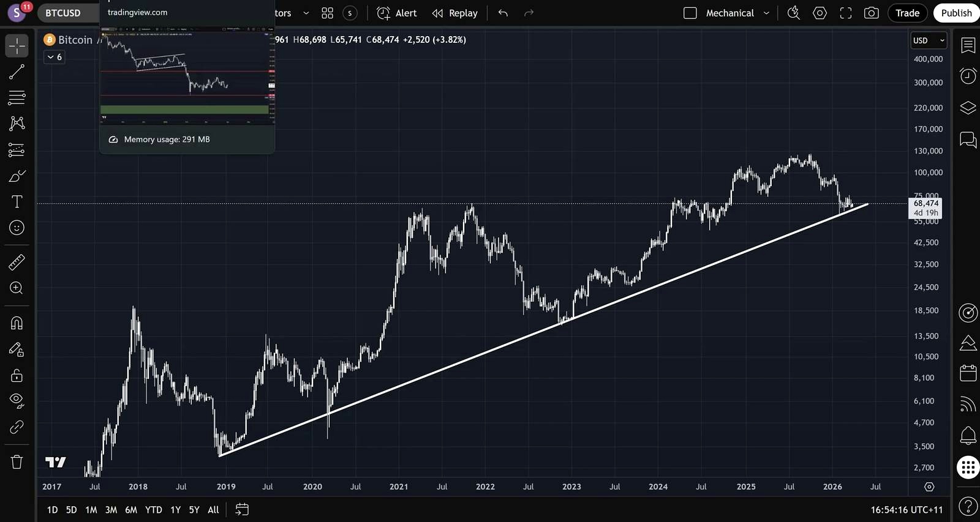Select the 5D time range

click(71, 510)
